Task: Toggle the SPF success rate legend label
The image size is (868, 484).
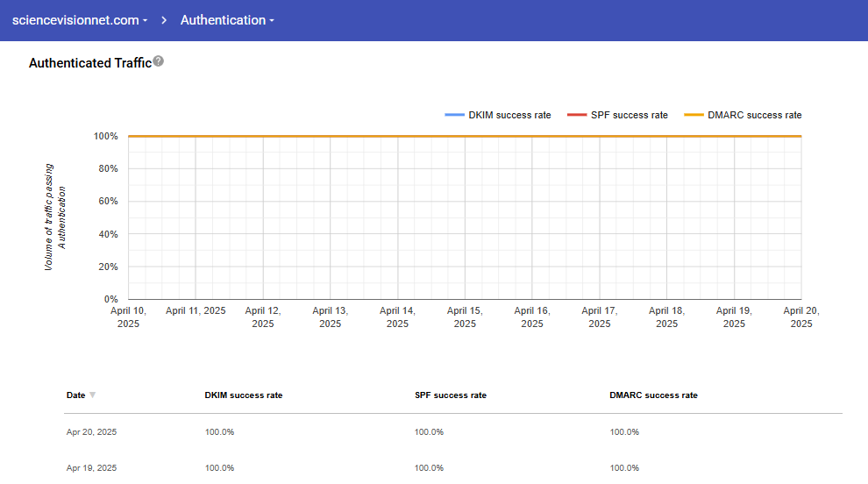Action: coord(629,115)
